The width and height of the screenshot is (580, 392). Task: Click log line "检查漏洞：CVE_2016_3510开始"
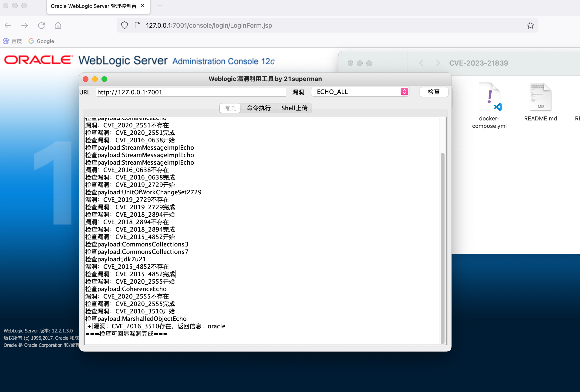tap(130, 311)
